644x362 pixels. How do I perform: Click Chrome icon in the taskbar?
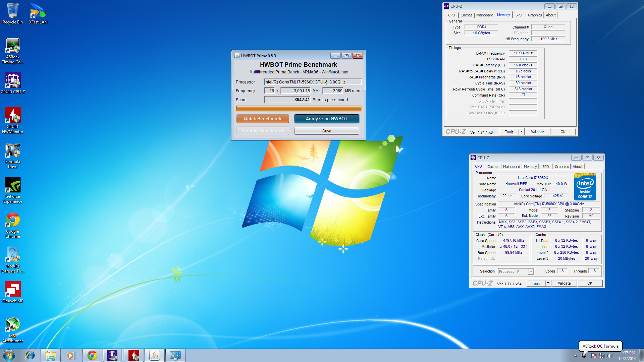(x=92, y=355)
